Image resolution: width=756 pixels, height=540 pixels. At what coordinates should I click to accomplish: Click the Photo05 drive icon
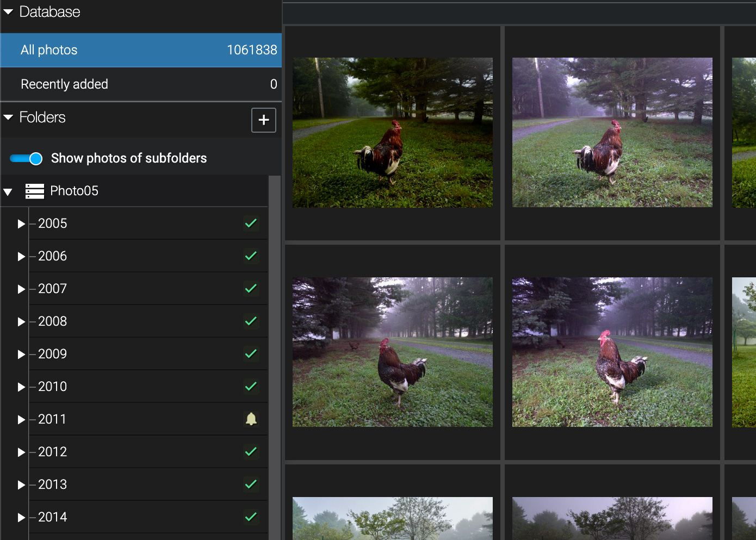[x=35, y=191]
